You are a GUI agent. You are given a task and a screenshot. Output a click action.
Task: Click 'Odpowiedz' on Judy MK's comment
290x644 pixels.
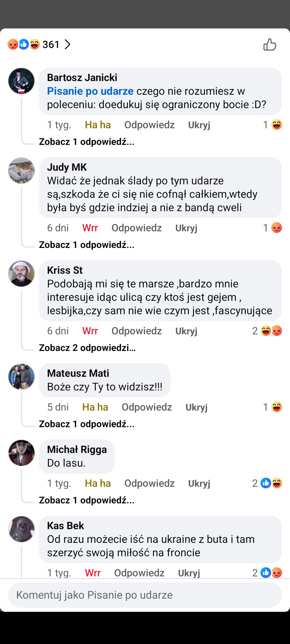pyautogui.click(x=136, y=228)
